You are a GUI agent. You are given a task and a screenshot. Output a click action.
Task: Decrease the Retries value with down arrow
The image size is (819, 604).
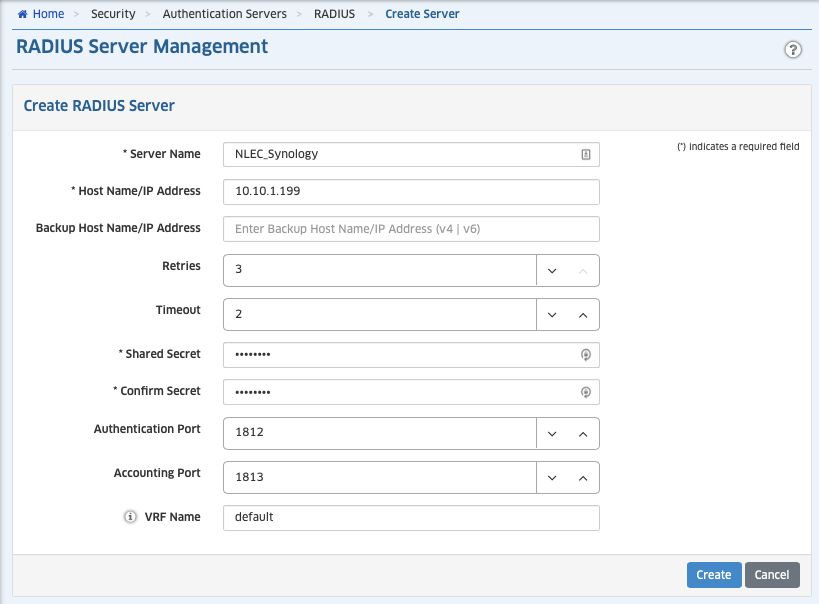(552, 270)
